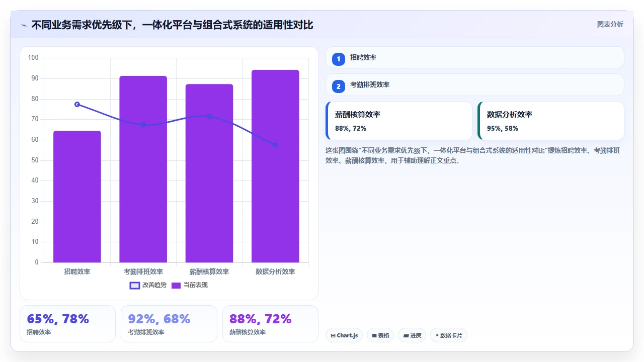Click the numbered badge 1 for 招聘效率

(339, 59)
